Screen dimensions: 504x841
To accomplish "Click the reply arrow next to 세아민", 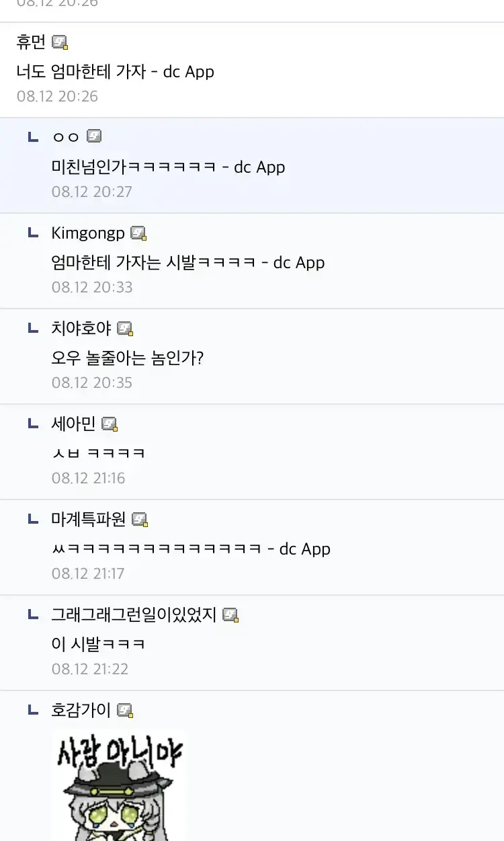I will click(x=32, y=423).
